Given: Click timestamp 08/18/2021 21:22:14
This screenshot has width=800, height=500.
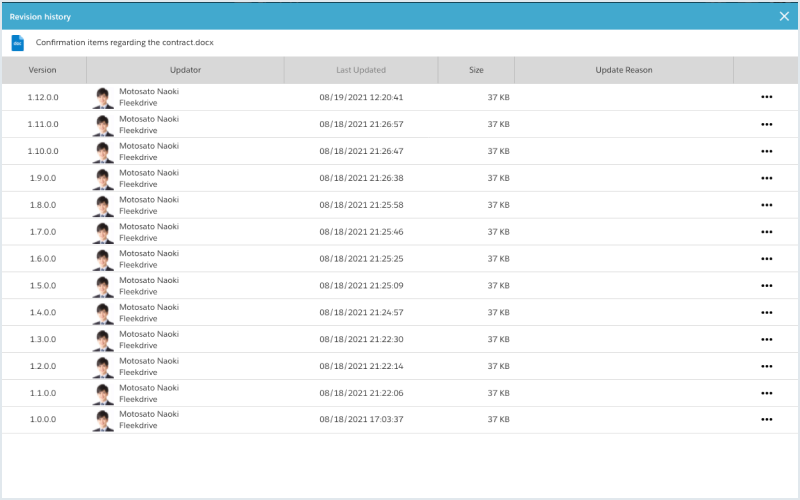Looking at the screenshot, I should click(x=361, y=366).
